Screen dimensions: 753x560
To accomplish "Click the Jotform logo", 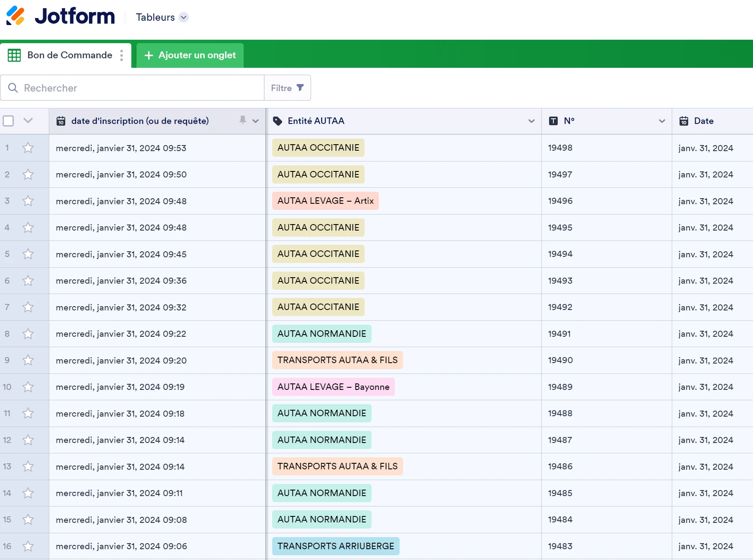I will pyautogui.click(x=60, y=16).
